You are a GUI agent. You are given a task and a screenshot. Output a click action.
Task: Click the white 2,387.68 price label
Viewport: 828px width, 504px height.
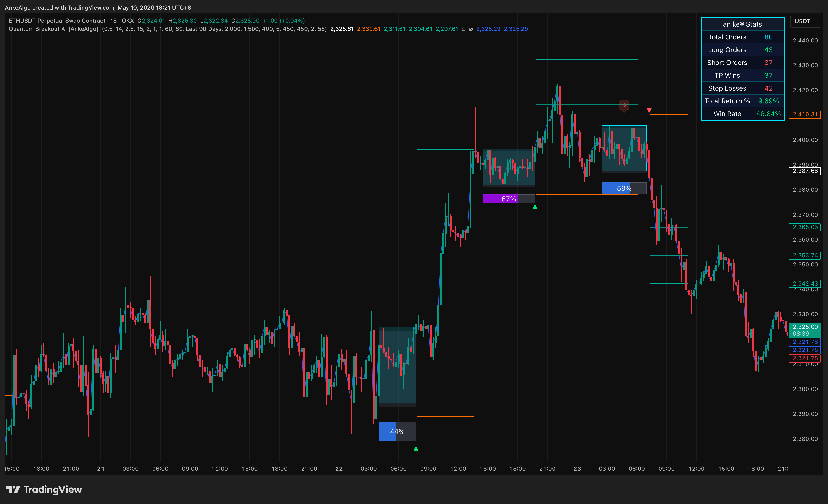805,171
